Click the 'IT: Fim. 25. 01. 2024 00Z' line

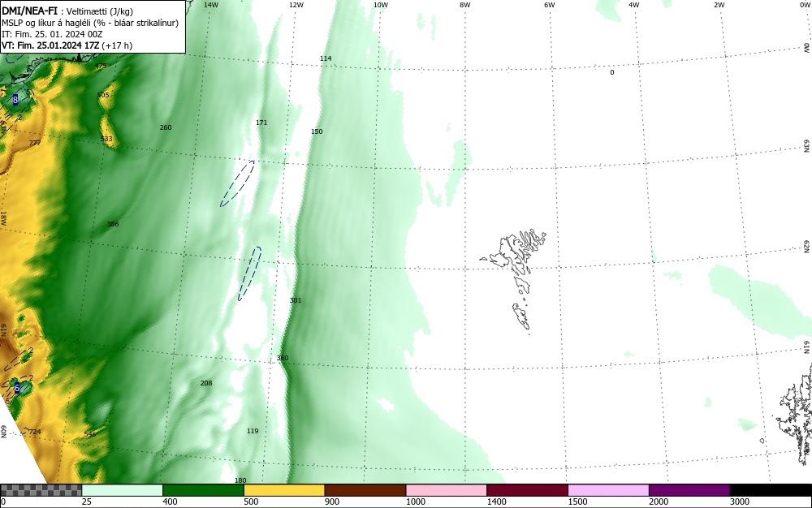(x=52, y=34)
